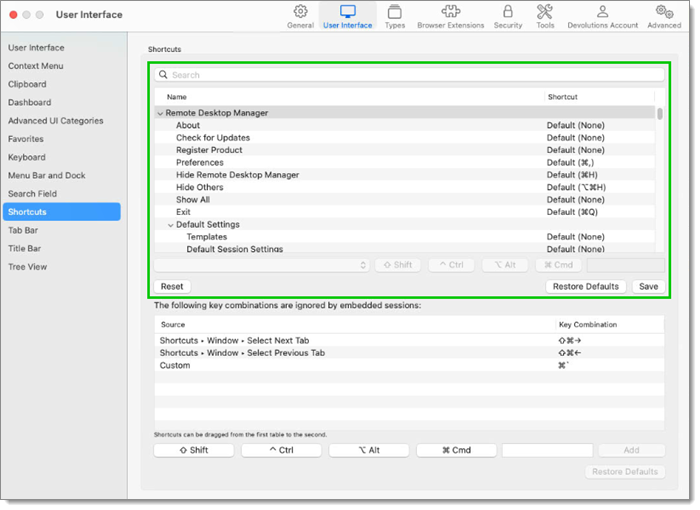Click upper Restore Defaults button next to Save

[x=586, y=287]
